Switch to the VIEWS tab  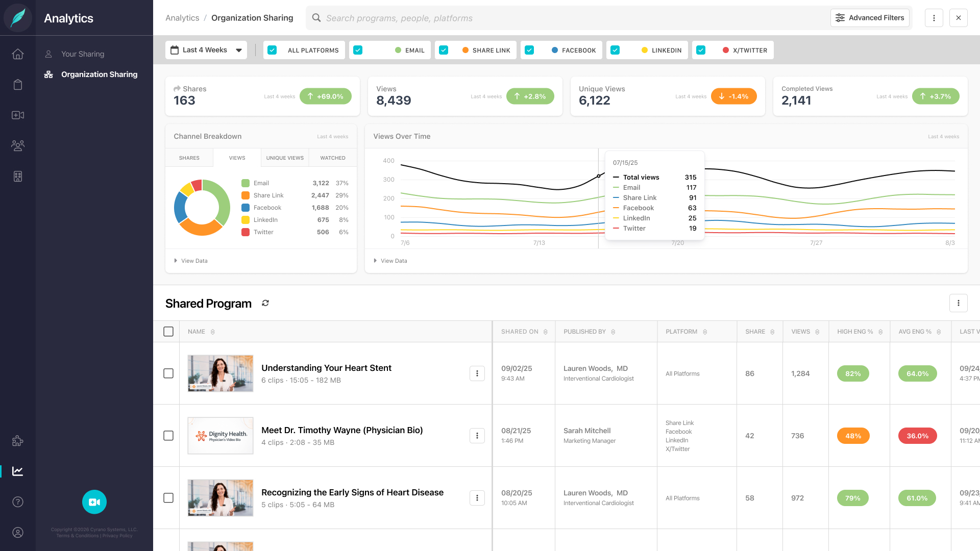coord(237,158)
